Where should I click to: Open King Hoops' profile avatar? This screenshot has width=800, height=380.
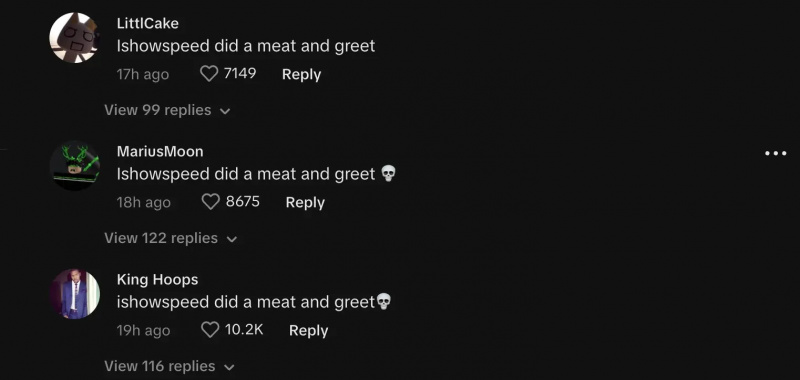click(x=74, y=294)
